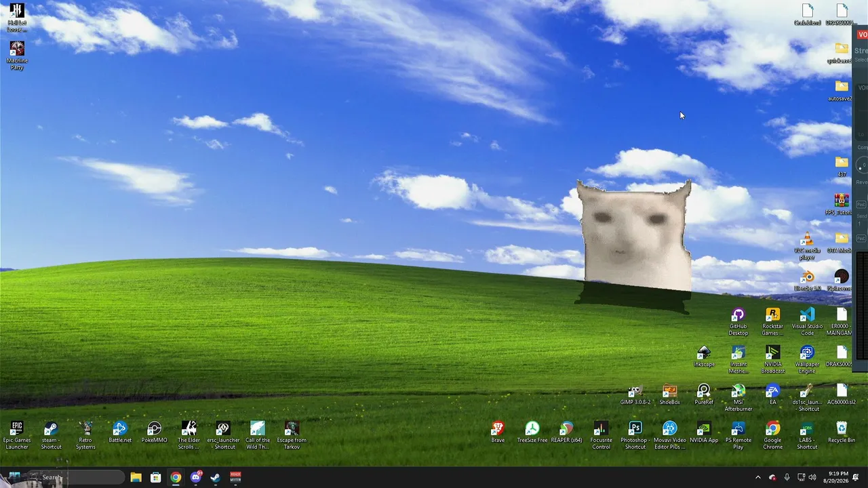Screen dimensions: 868x488
Task: Select the Google Chrome desktop icon
Action: click(772, 434)
